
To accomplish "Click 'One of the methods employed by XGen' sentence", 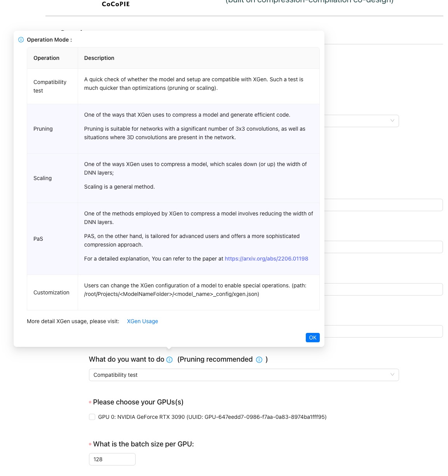I will [199, 218].
